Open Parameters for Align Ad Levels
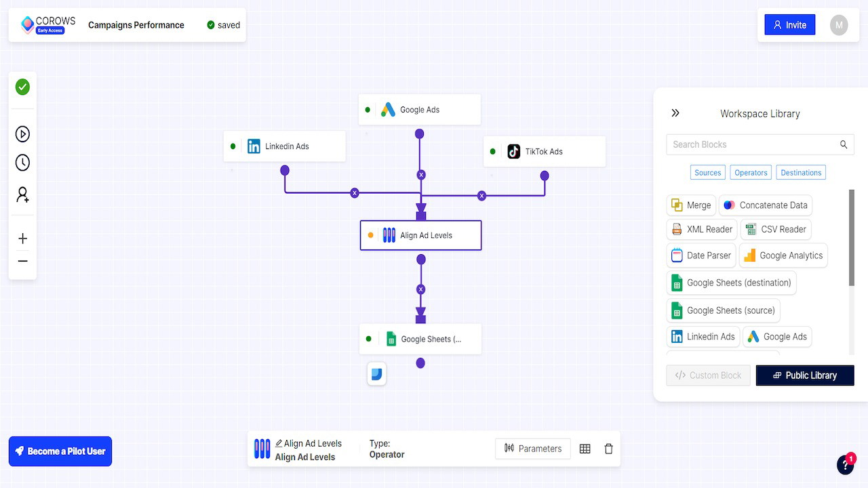868x488 pixels. pos(533,449)
